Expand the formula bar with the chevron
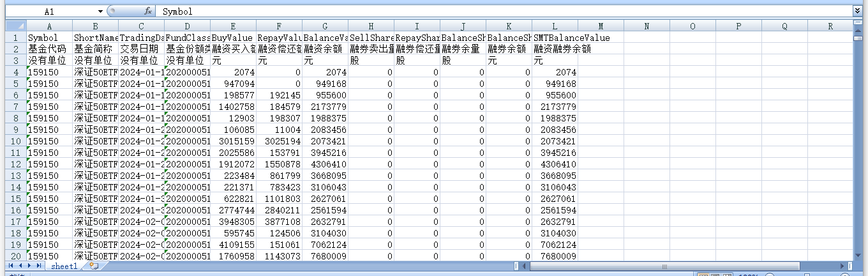This screenshot has height=276, width=868. pos(857,11)
